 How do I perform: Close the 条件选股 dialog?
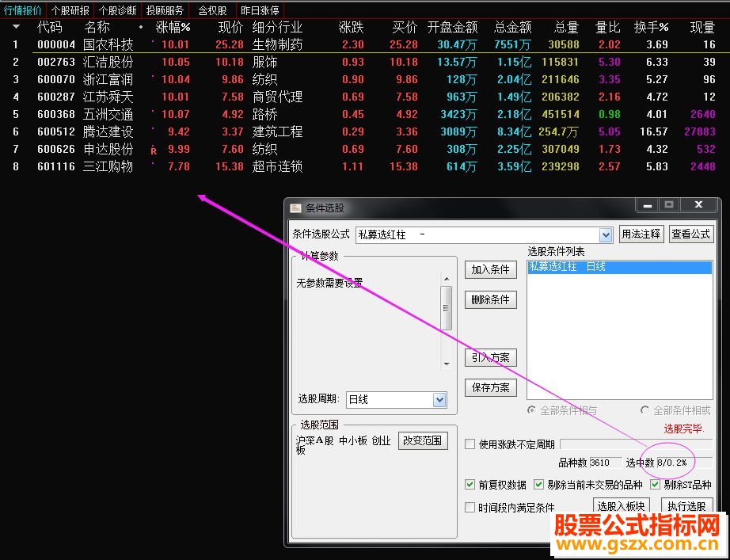698,205
